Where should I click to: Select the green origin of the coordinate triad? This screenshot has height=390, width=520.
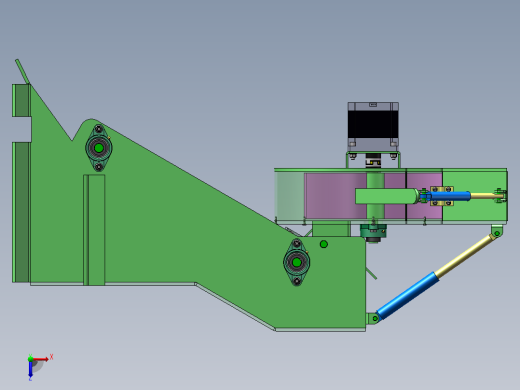tap(30, 359)
